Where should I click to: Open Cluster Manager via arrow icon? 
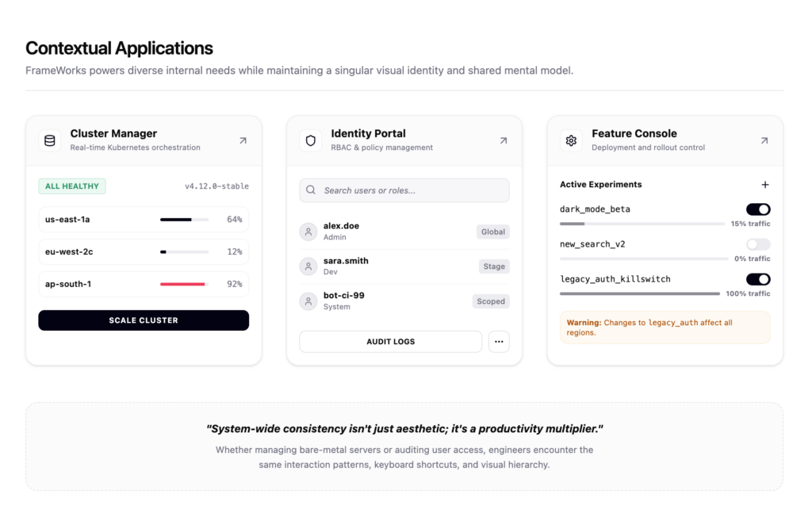[x=243, y=140]
